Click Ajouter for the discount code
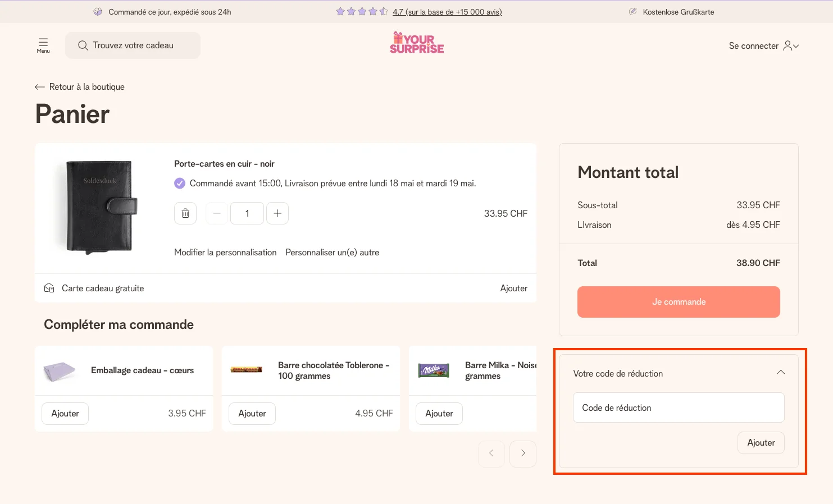This screenshot has height=504, width=833. [761, 443]
